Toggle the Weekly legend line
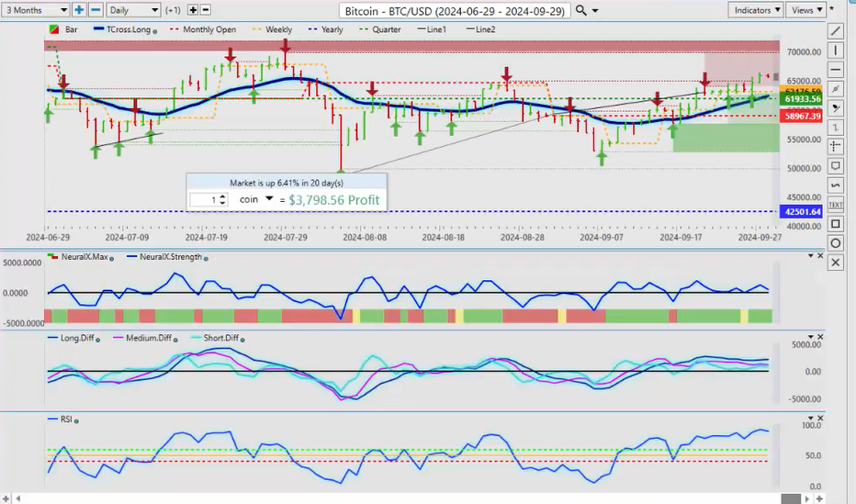This screenshot has width=856, height=504. [273, 29]
